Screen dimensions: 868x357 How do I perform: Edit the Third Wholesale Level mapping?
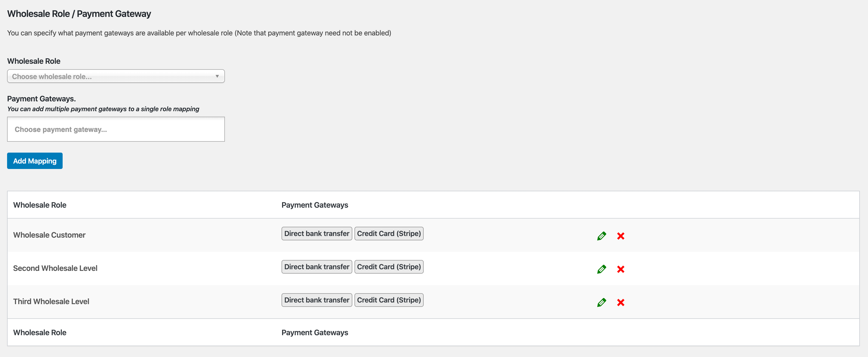click(601, 302)
